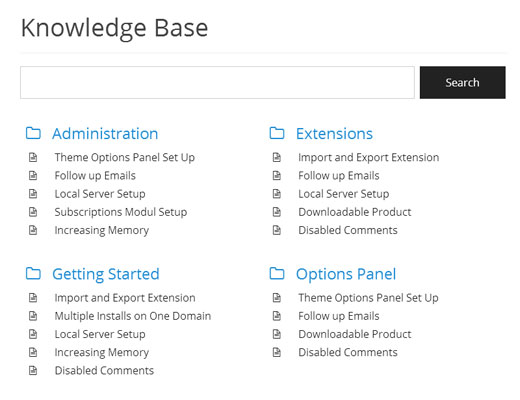
Task: Open the Options Panel category heading
Action: coord(346,275)
